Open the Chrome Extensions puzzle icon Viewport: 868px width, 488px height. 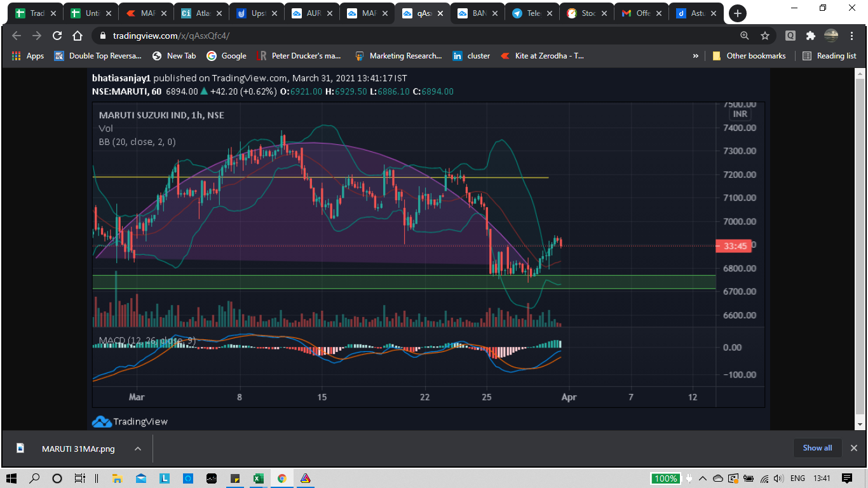click(x=810, y=36)
